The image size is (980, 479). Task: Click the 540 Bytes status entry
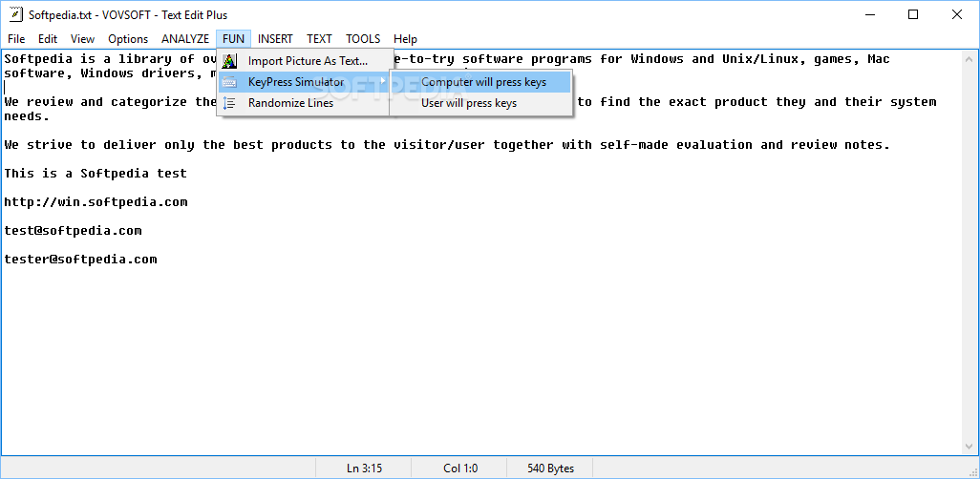(x=550, y=469)
